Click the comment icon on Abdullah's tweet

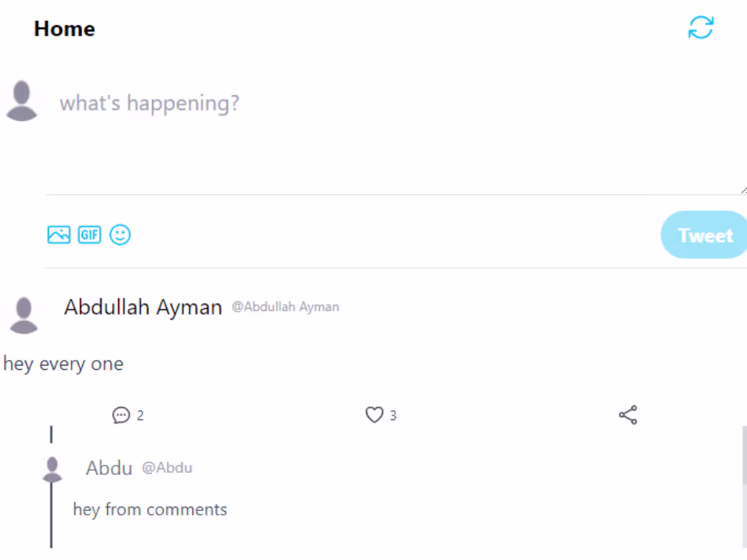(121, 415)
